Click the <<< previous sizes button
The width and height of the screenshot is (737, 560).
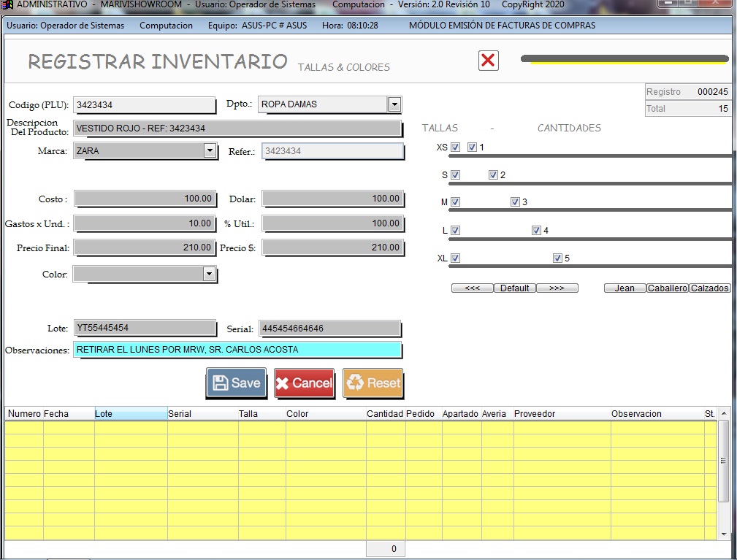coord(473,288)
